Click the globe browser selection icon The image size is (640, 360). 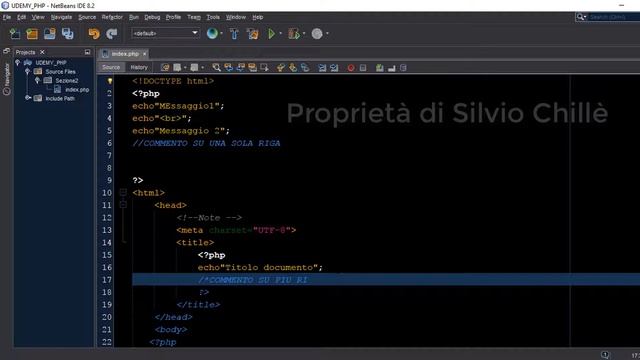212,33
